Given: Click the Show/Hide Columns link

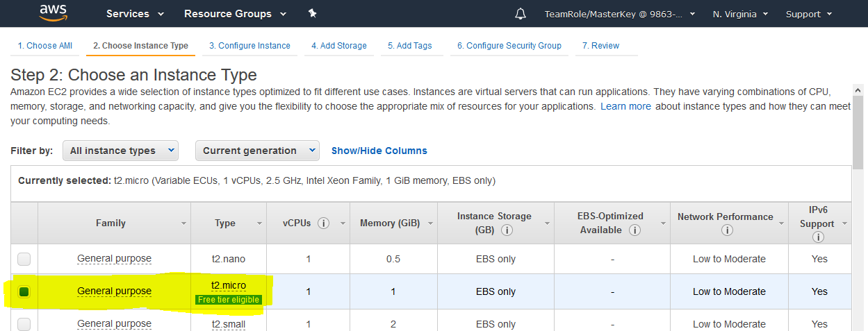Looking at the screenshot, I should click(379, 151).
